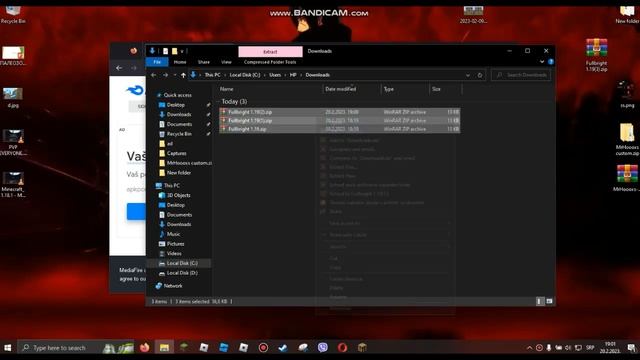This screenshot has height=360, width=640.
Task: Open Bandicam record icon on taskbar
Action: point(263,348)
